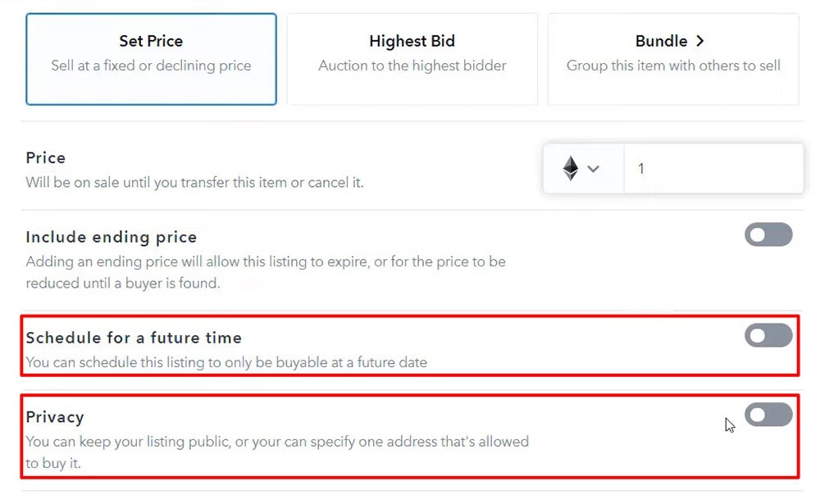The image size is (820, 504).
Task: Expand the Bundle option with its chevron
Action: 699,40
